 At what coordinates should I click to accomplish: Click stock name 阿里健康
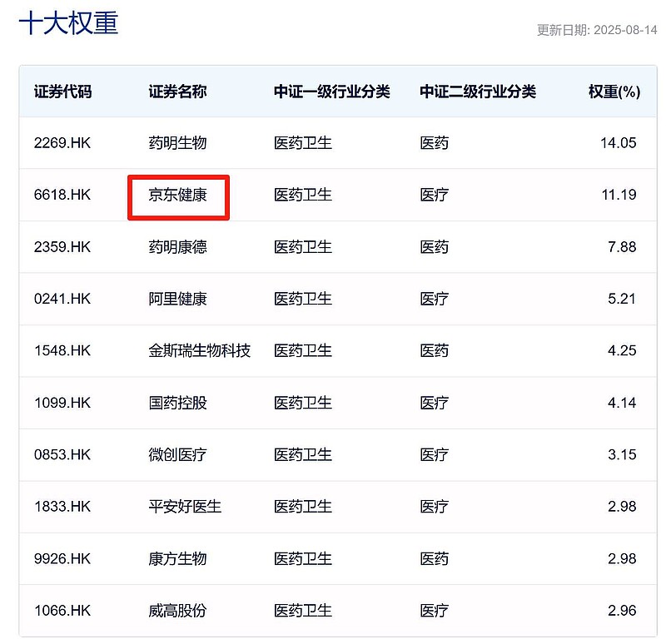coord(177,299)
